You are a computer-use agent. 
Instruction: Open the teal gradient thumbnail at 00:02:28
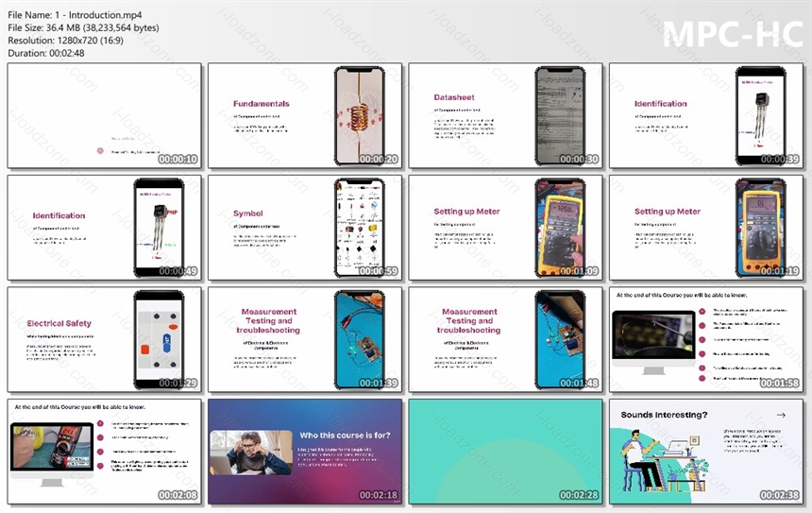coord(505,452)
